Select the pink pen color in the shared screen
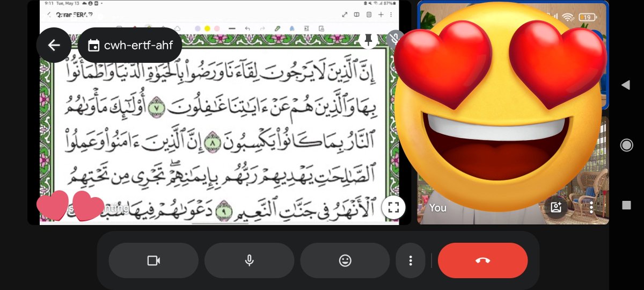 click(x=217, y=28)
